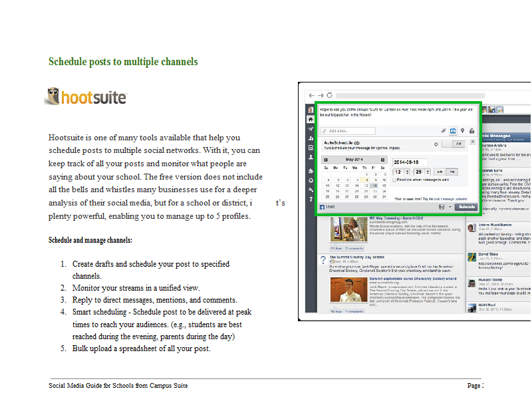Click the browser reload icon

(x=329, y=95)
